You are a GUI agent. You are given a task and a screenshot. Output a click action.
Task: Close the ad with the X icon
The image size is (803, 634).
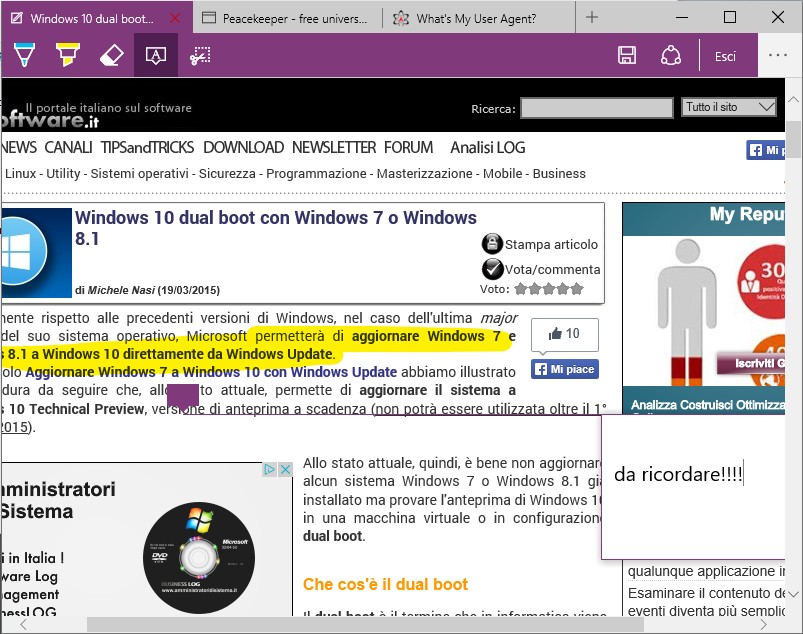tap(286, 469)
